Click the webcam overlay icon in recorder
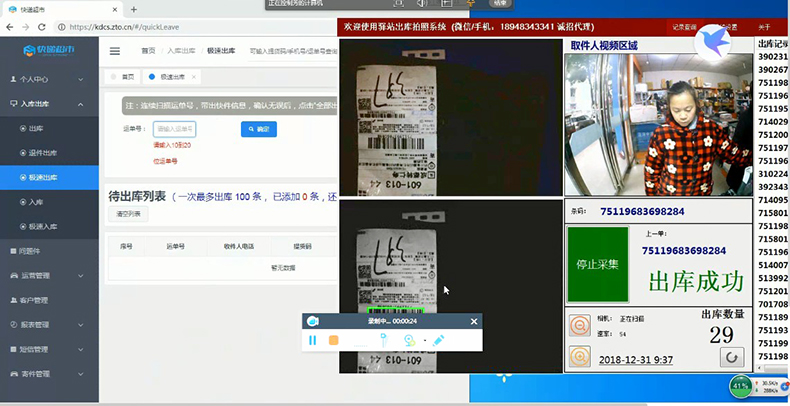790x406 pixels. (410, 341)
